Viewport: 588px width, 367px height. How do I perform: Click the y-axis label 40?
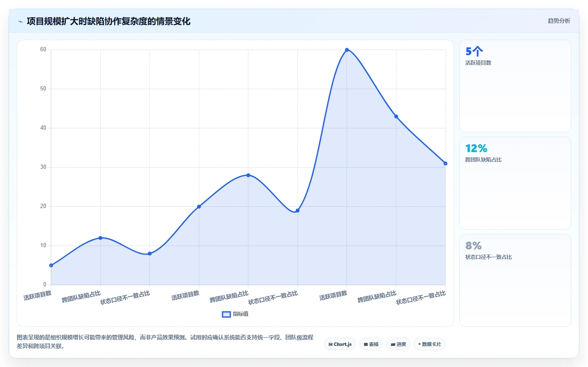43,128
